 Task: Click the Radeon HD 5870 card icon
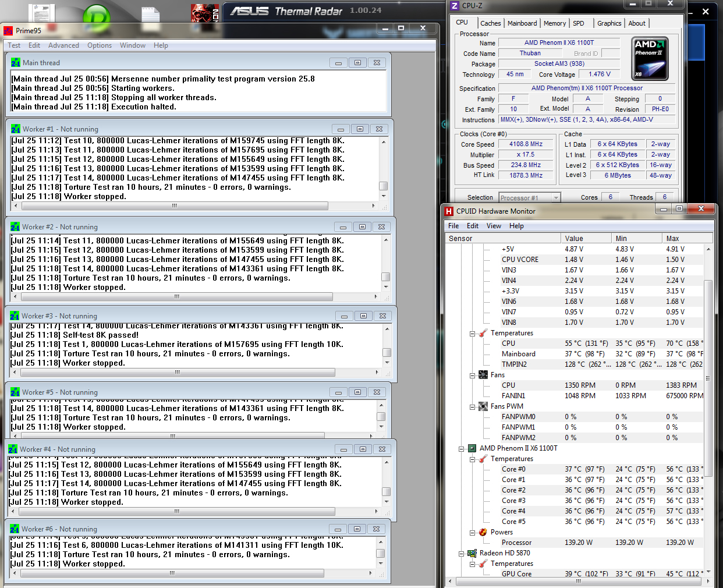(x=472, y=553)
